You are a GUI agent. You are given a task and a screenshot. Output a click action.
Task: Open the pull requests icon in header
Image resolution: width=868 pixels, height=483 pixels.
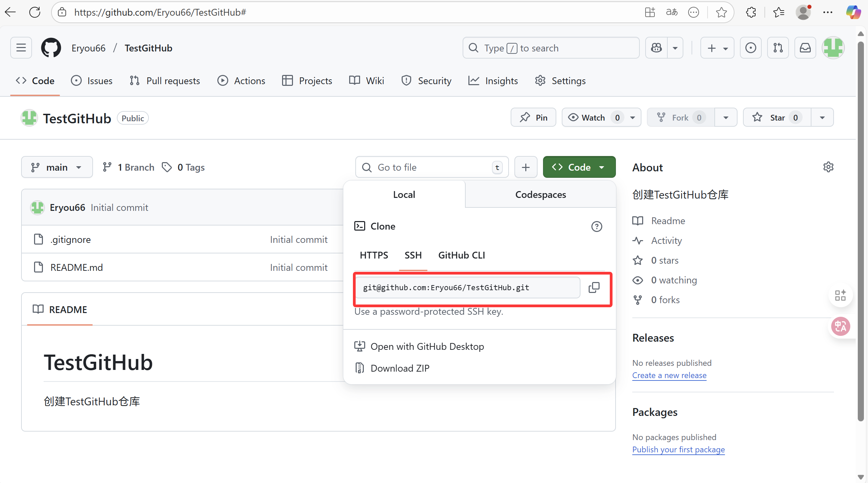tap(778, 48)
